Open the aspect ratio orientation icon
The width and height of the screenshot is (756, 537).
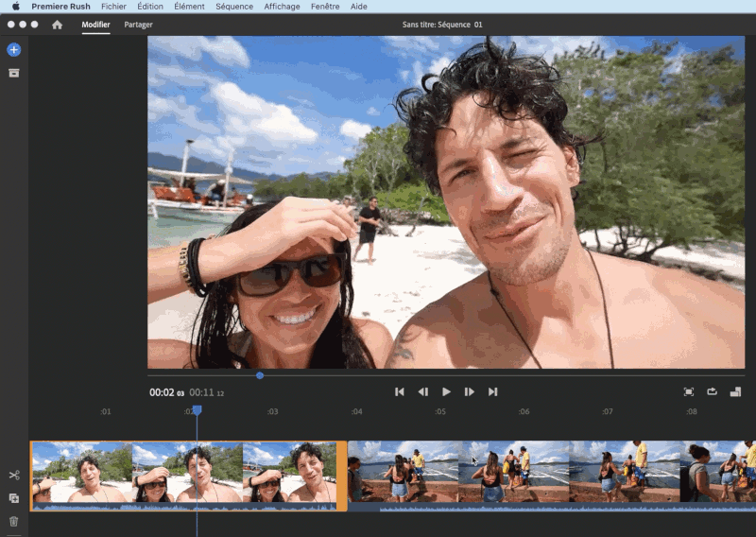pos(735,391)
